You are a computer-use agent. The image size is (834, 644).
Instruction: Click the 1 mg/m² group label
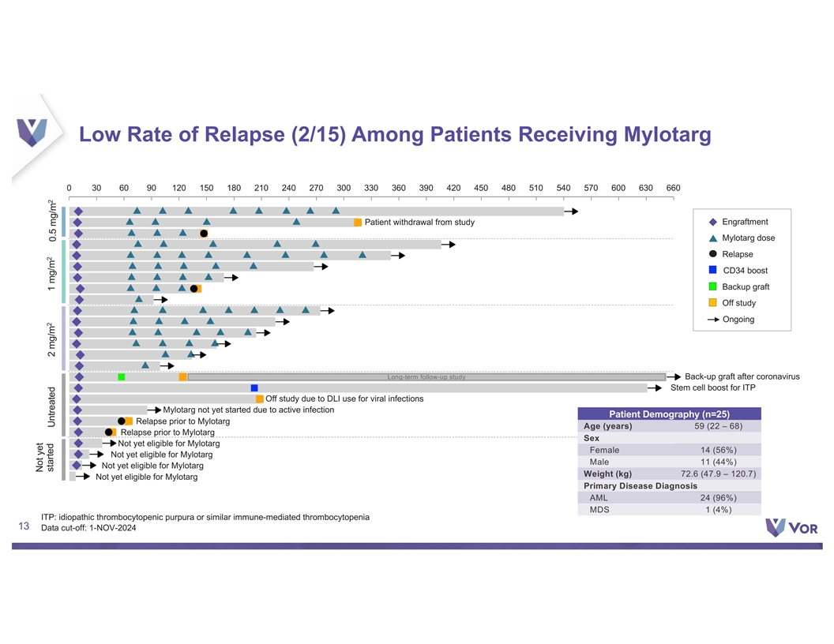coord(51,274)
